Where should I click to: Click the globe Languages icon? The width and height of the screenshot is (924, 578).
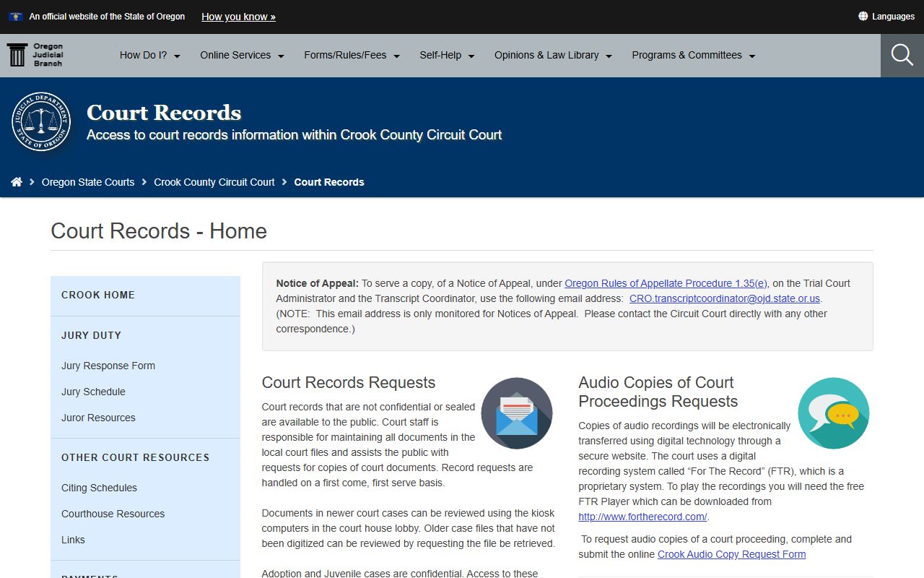pyautogui.click(x=863, y=16)
